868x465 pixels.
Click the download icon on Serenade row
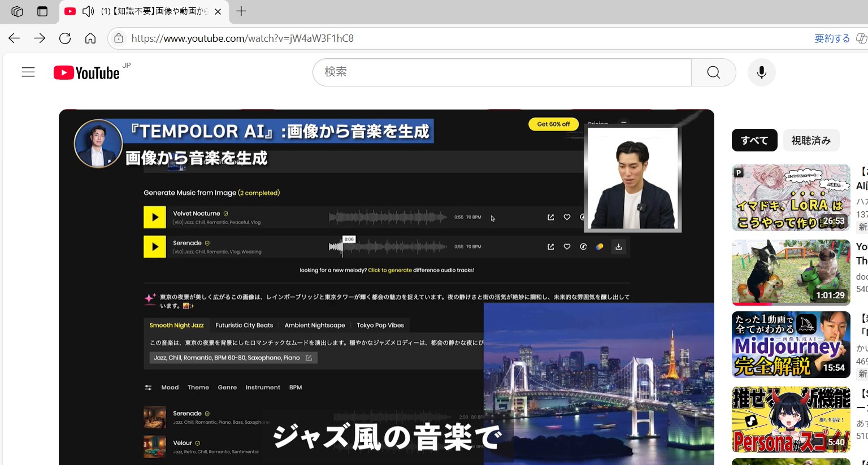coord(619,246)
